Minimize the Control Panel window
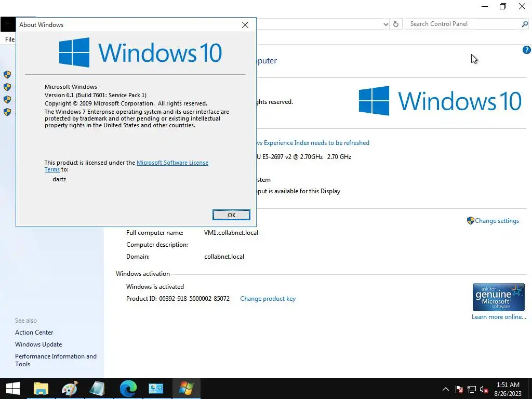Screen dimensions: 532x399 (x=485, y=6)
